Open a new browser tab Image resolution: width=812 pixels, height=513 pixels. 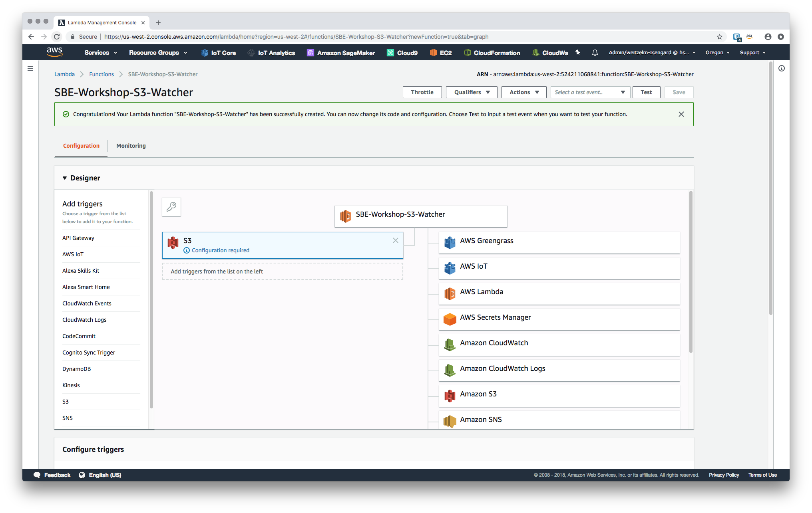[x=158, y=23]
